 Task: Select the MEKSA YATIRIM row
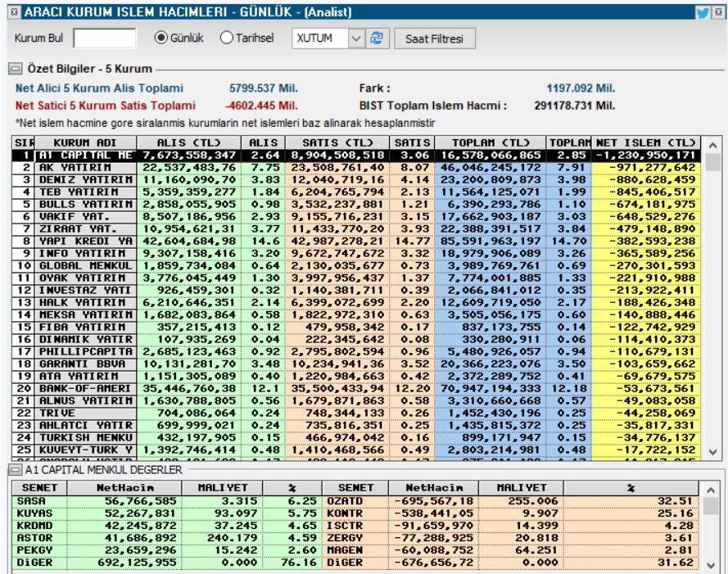tap(356, 315)
